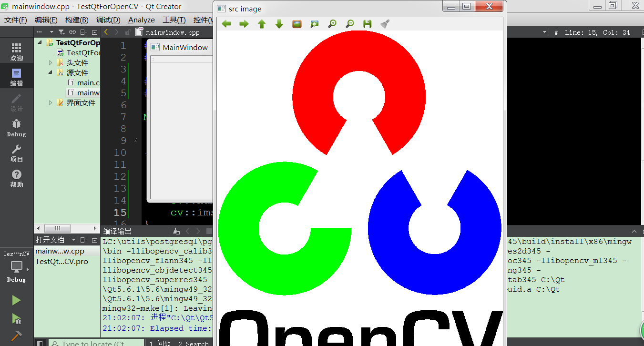The image size is (644, 346).
Task: Open the properties brush icon in src image toolbar
Action: [385, 24]
